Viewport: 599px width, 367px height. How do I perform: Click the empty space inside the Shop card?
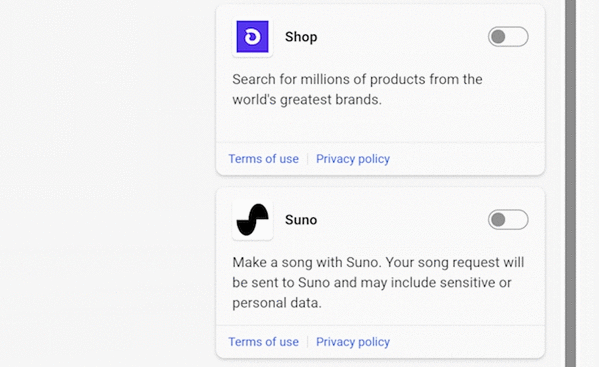click(x=380, y=125)
